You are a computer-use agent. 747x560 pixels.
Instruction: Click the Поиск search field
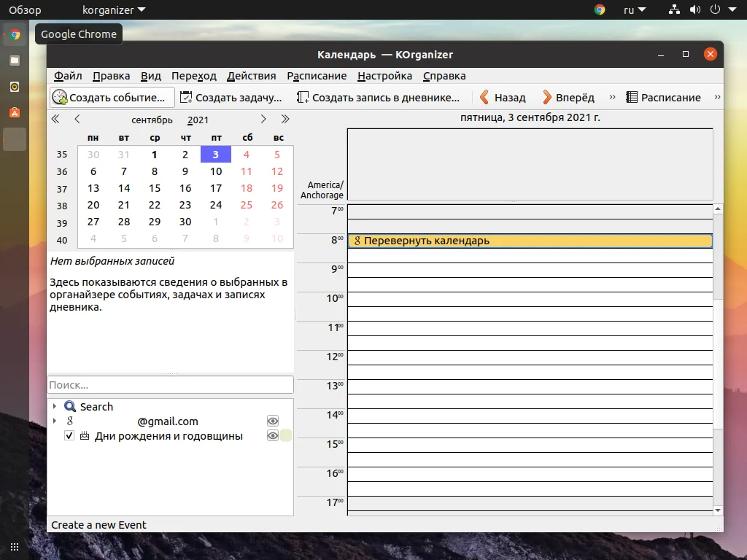click(170, 385)
